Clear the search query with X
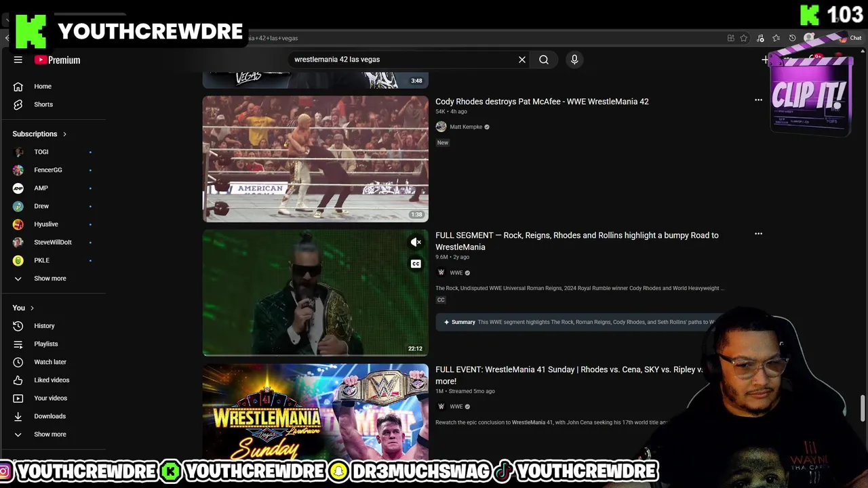868x488 pixels. tap(522, 60)
